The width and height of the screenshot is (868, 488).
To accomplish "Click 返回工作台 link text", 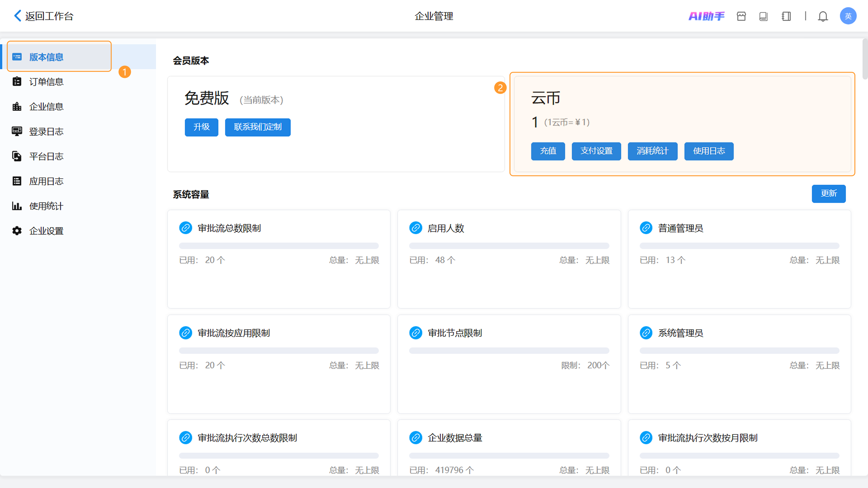I will [x=49, y=16].
